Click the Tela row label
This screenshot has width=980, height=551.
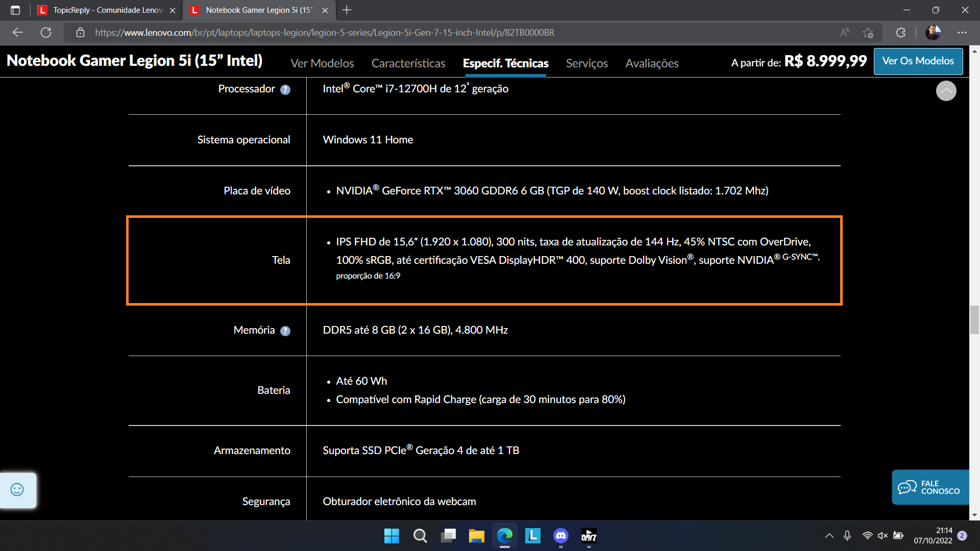point(281,260)
